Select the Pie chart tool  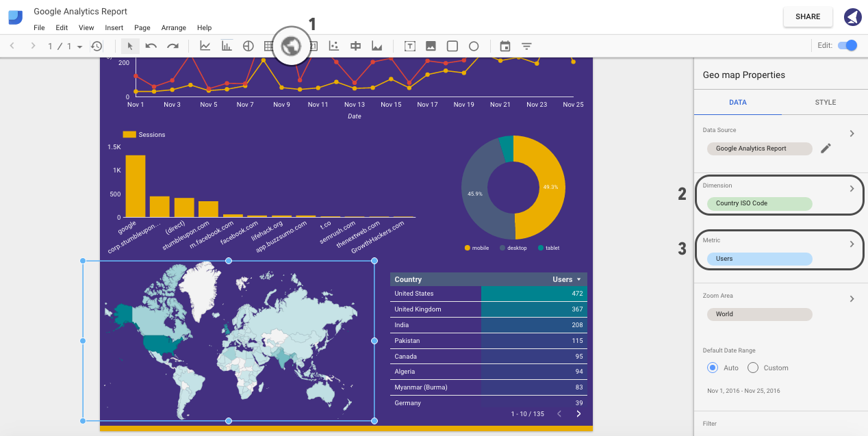tap(247, 46)
